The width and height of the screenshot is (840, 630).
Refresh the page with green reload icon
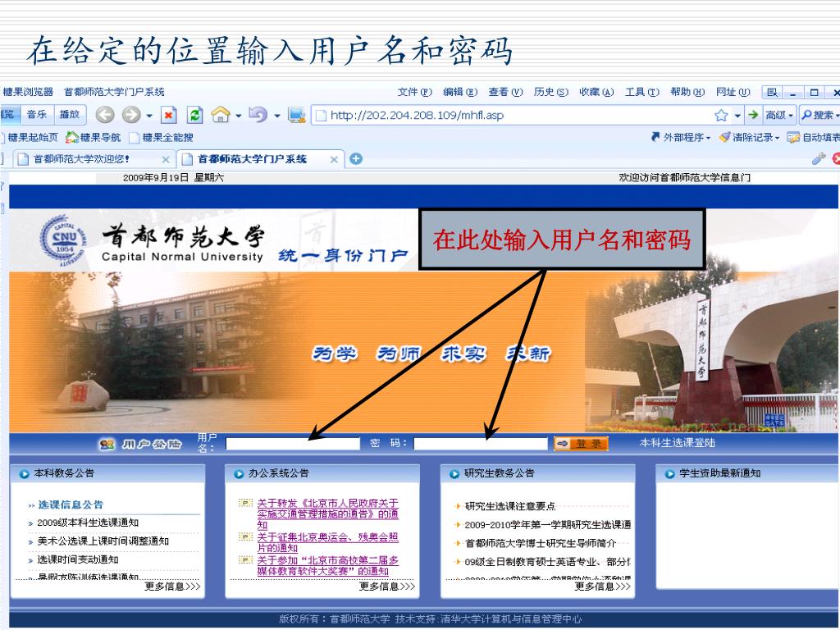(194, 115)
